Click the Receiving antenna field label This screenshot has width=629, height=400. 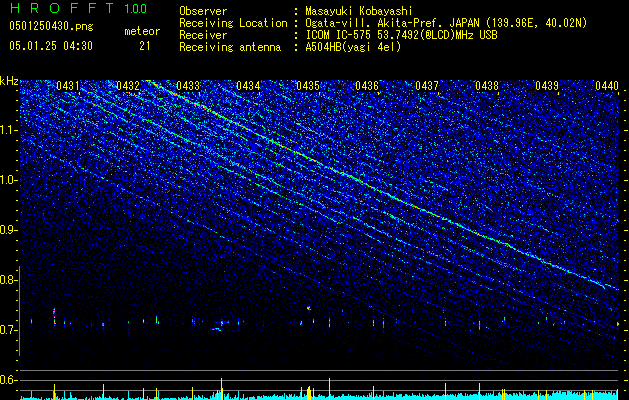(x=230, y=47)
